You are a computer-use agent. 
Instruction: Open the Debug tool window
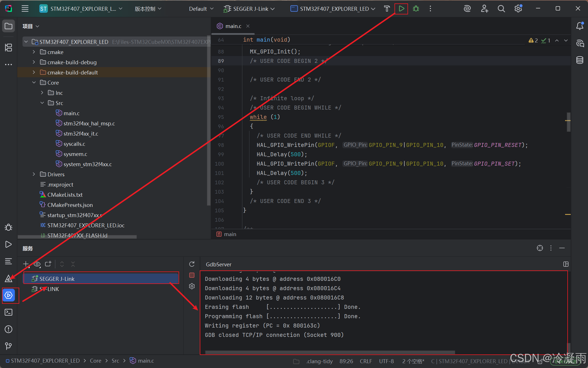8,227
